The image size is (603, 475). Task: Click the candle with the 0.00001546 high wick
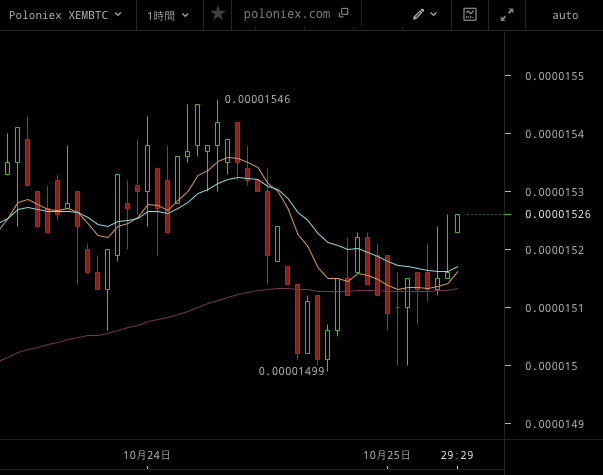coord(217,134)
